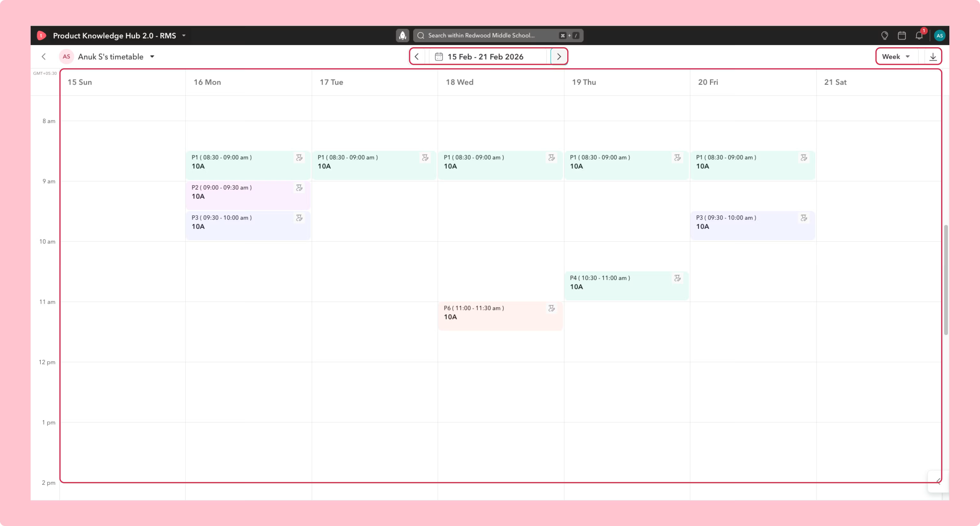
Task: Open the notifications bell
Action: point(919,35)
